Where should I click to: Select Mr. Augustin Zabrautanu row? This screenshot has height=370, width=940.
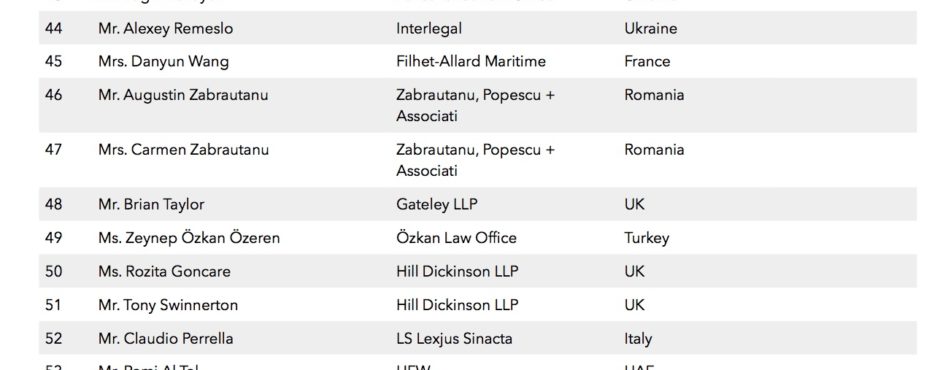[477, 105]
